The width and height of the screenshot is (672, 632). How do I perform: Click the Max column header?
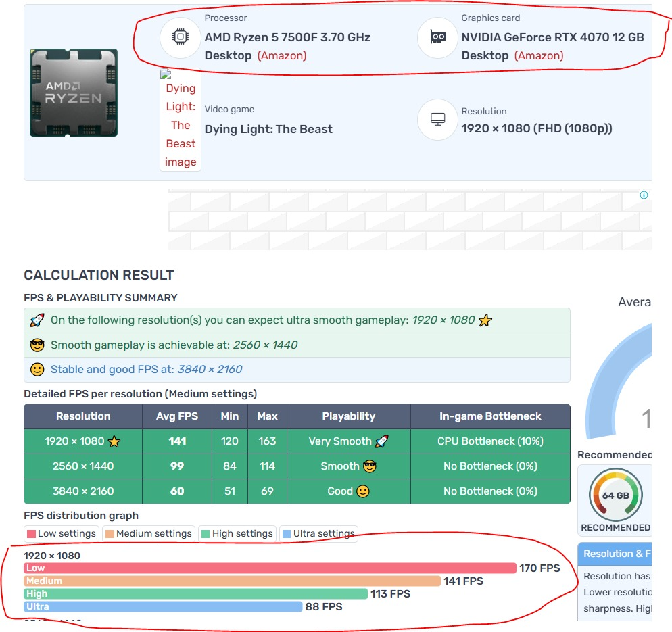click(268, 416)
